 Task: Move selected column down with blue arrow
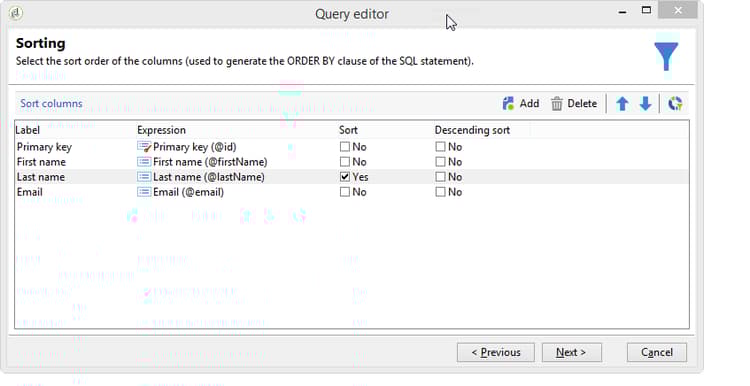645,104
